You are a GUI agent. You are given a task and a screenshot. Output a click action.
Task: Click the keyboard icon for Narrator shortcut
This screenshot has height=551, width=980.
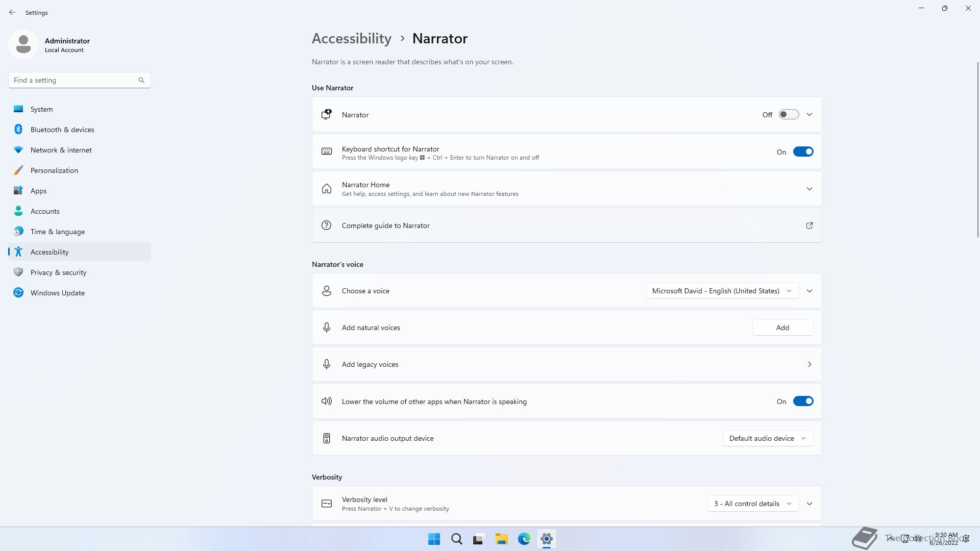pos(327,152)
